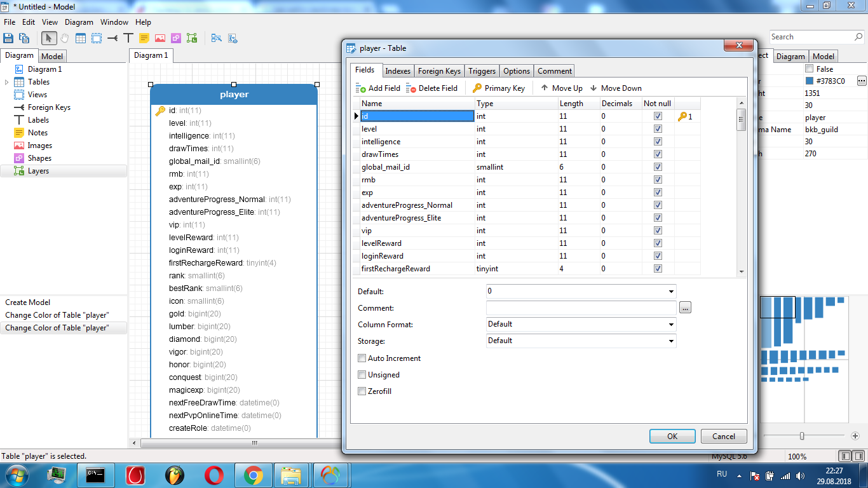This screenshot has height=488, width=868.
Task: Expand the Tables node in the tree
Action: (x=7, y=82)
